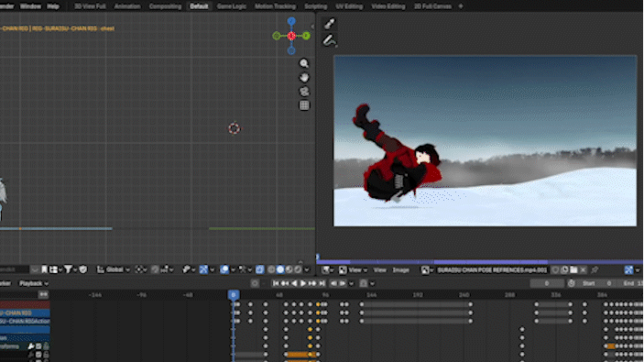
Task: Select solid viewport shading
Action: click(x=280, y=269)
